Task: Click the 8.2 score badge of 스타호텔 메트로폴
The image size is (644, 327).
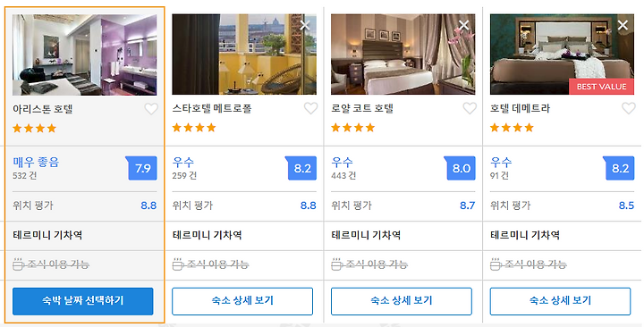Action: (301, 168)
